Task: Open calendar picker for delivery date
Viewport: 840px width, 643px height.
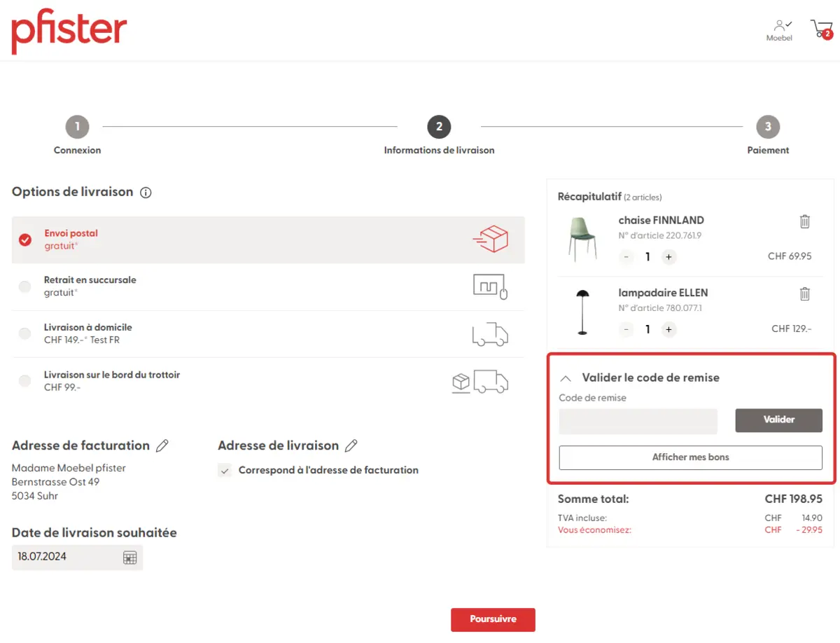Action: [129, 558]
